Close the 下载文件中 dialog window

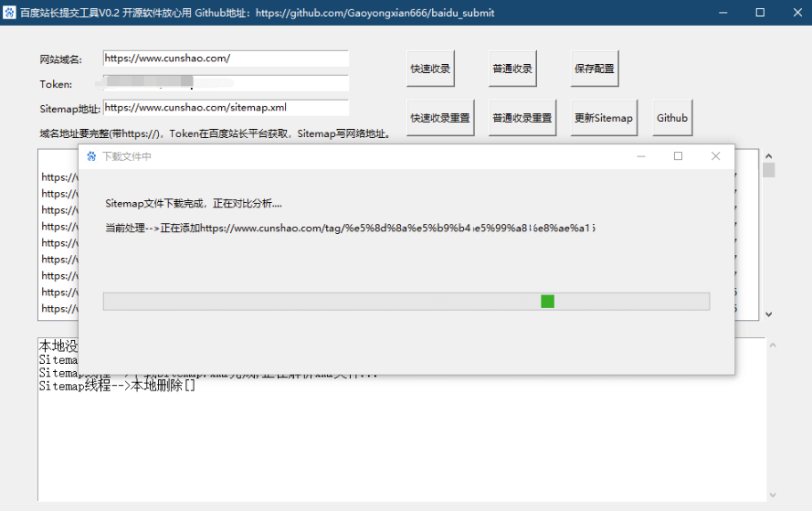tap(715, 156)
